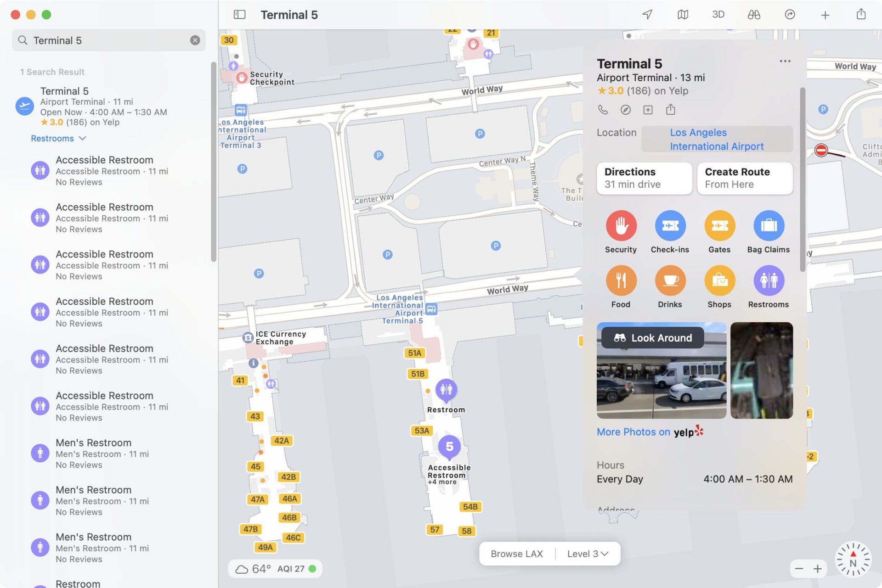The width and height of the screenshot is (882, 588).
Task: Select the Restroom pin near gate 51B
Action: point(446,390)
